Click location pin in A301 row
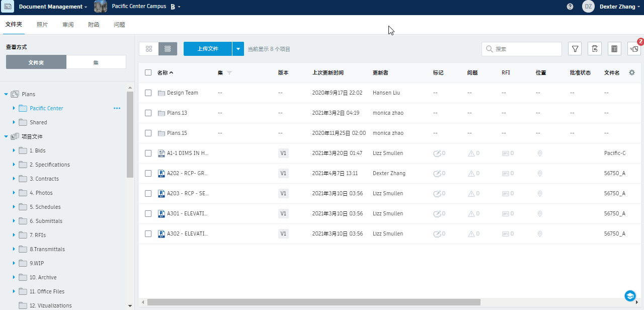Image resolution: width=644 pixels, height=310 pixels. tap(540, 214)
